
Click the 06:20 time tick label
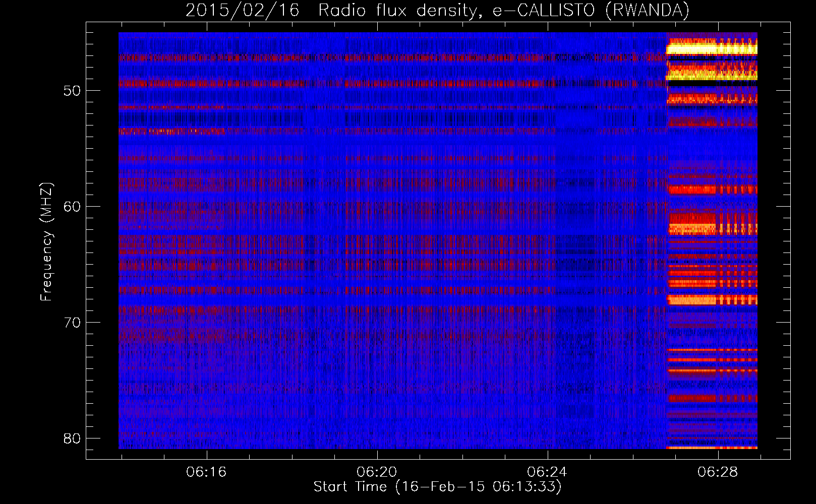(x=377, y=472)
